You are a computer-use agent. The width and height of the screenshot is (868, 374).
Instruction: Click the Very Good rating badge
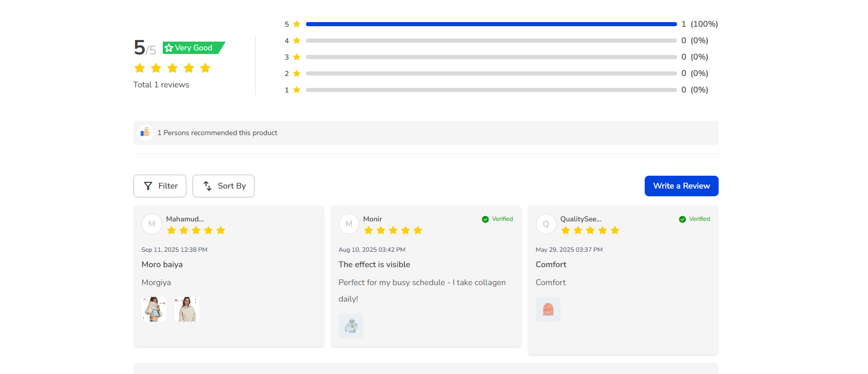pos(194,48)
